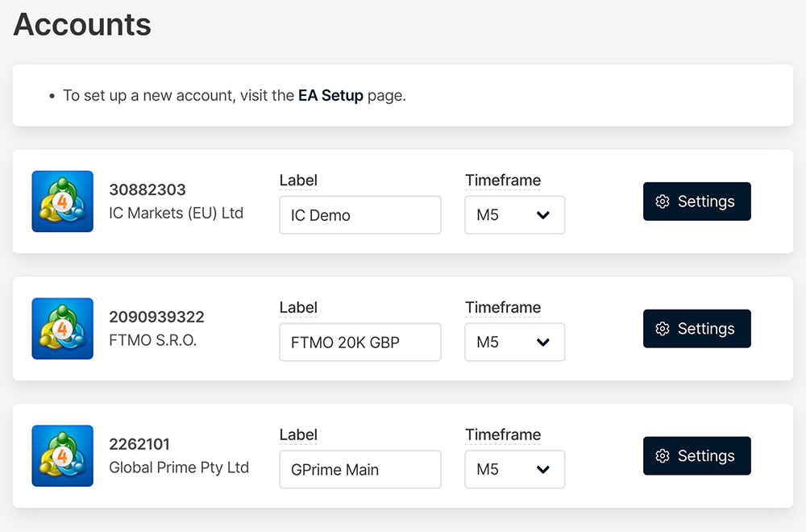Edit the GPrime Main label field
This screenshot has height=532, width=806.
[359, 470]
